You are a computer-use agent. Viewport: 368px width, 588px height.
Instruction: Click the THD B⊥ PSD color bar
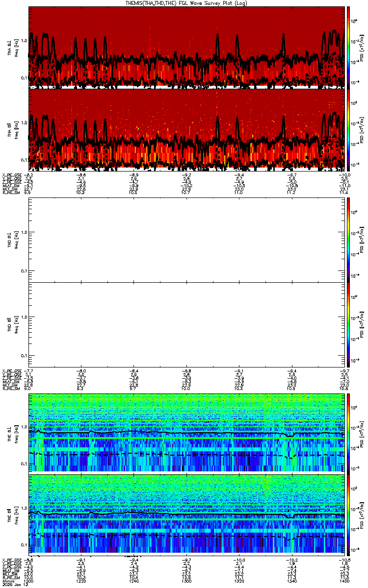pos(349,239)
